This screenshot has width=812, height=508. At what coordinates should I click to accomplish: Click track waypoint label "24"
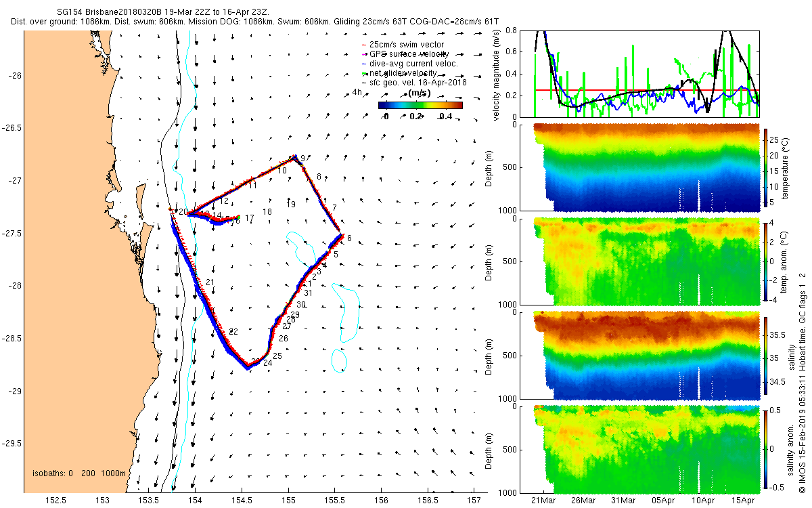click(267, 363)
